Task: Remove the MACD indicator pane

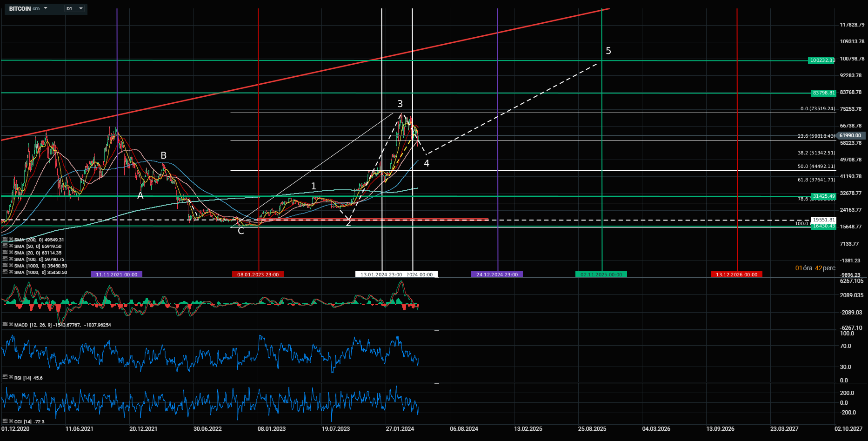Action: 11,325
